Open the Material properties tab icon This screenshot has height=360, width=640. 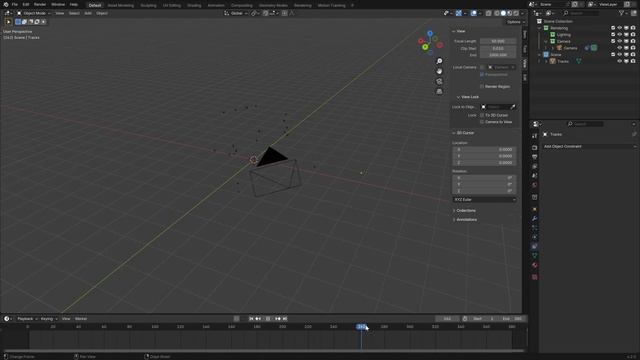tap(534, 265)
